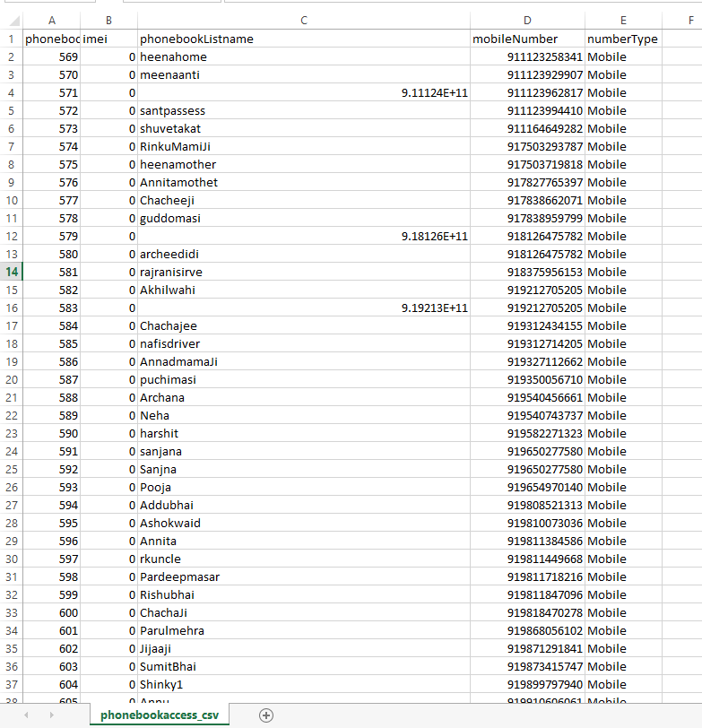The image size is (702, 728).
Task: Click the next sheet navigation arrow
Action: tap(50, 715)
